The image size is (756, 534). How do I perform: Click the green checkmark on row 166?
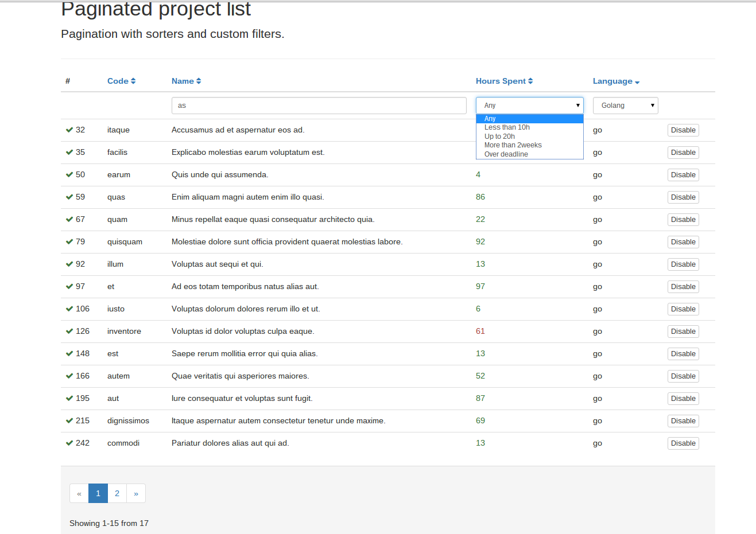tap(69, 376)
